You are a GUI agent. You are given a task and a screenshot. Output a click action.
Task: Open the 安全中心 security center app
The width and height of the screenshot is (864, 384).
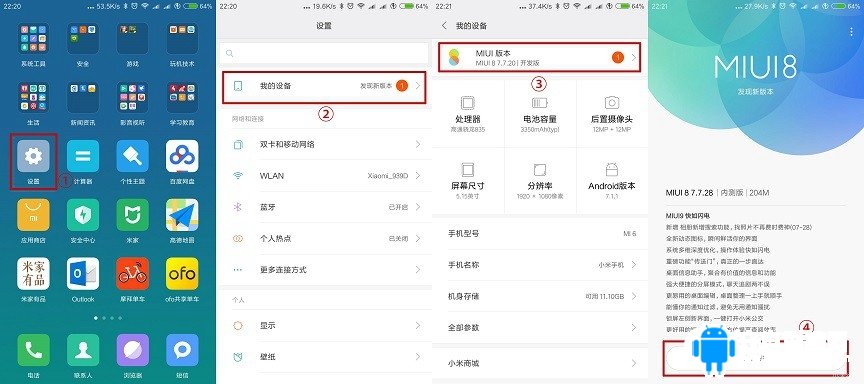[x=83, y=215]
